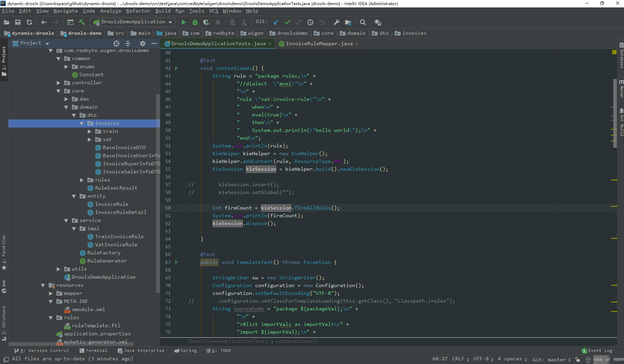Image resolution: width=624 pixels, height=364 pixels.
Task: Open the Version Control tool window
Action: coord(41,351)
